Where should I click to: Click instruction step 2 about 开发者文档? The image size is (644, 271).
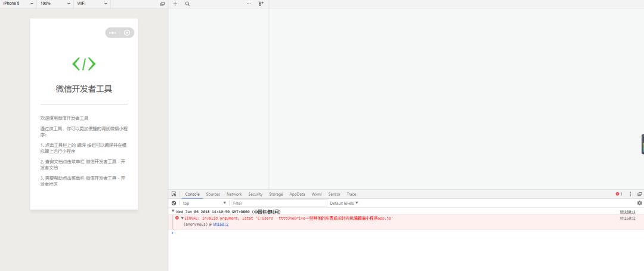pyautogui.click(x=82, y=165)
